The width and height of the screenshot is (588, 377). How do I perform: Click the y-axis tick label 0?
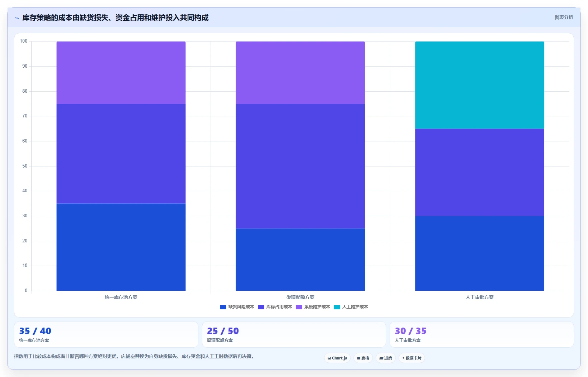coord(26,291)
